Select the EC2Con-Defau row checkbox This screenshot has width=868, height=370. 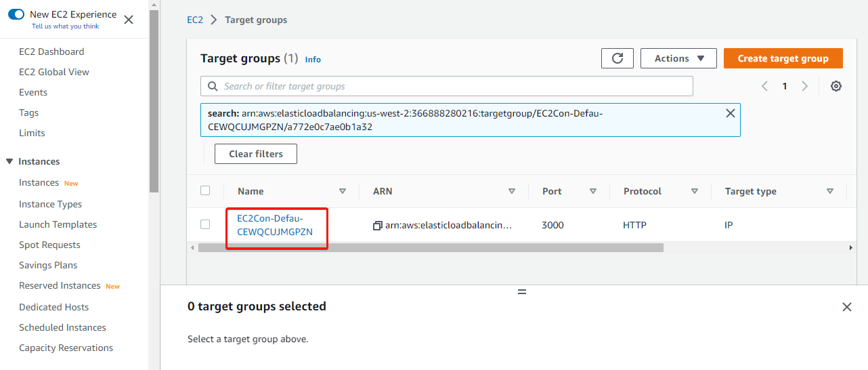click(x=205, y=224)
